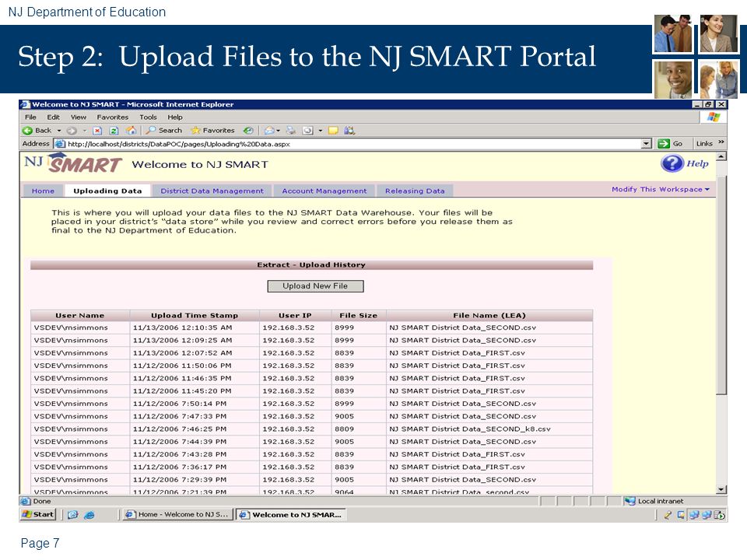Click the Local intranet zone icon

pyautogui.click(x=630, y=501)
